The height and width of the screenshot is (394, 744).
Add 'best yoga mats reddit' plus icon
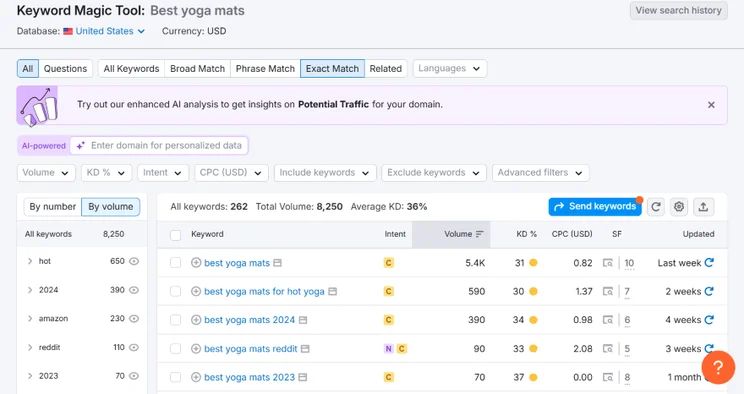(x=196, y=348)
